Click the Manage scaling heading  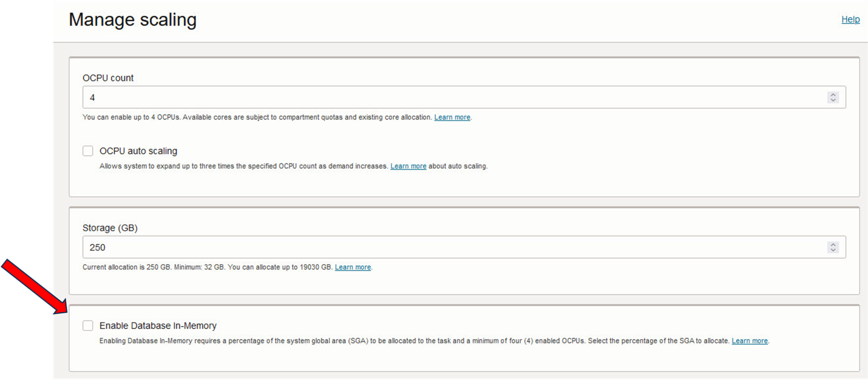[x=132, y=19]
